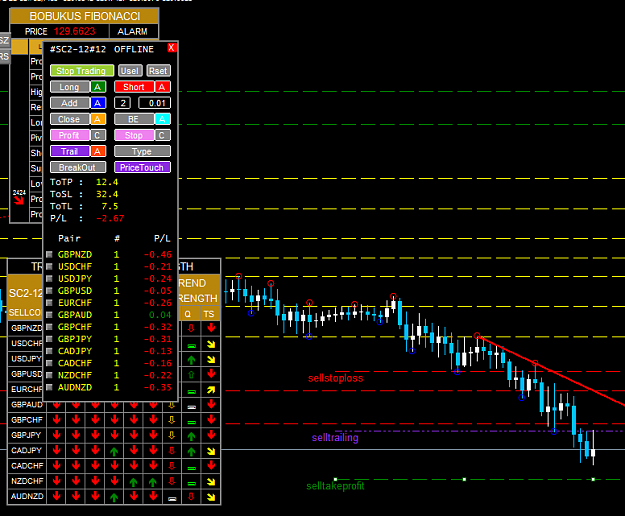
Task: Click the Close trades button
Action: tap(70, 119)
